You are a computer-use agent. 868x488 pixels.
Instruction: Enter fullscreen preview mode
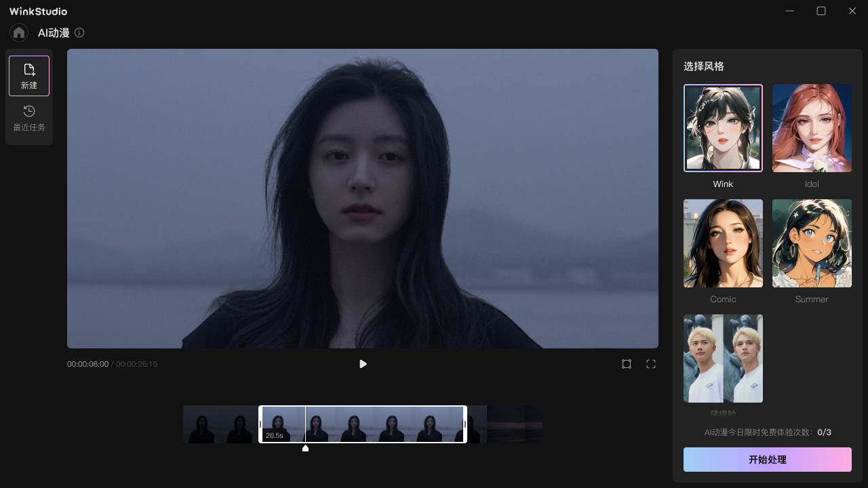[651, 364]
